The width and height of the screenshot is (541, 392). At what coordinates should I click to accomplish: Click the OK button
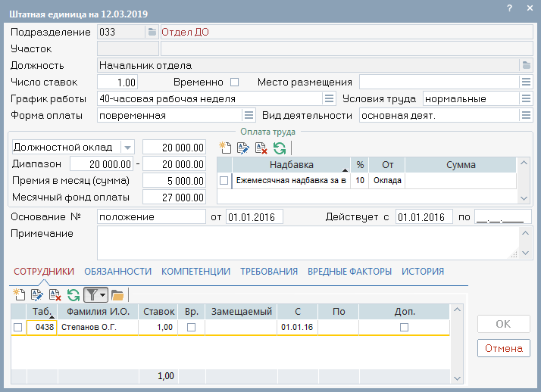(503, 324)
